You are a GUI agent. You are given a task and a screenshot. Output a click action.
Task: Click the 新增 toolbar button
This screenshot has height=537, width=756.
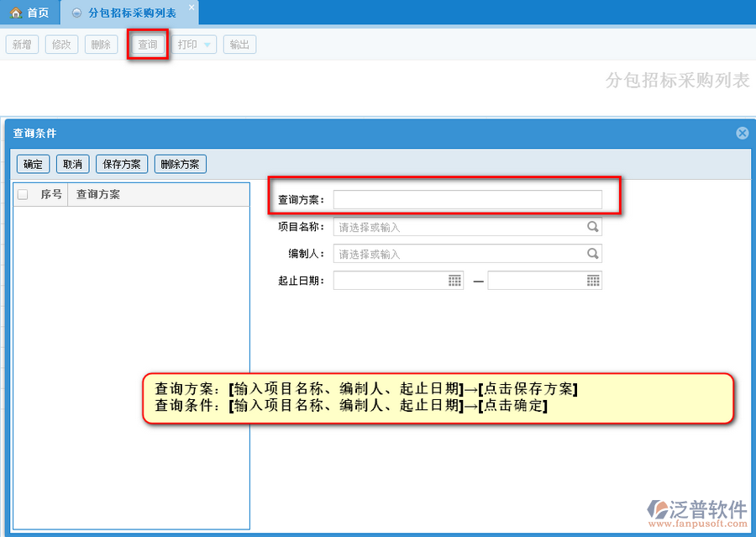point(22,45)
